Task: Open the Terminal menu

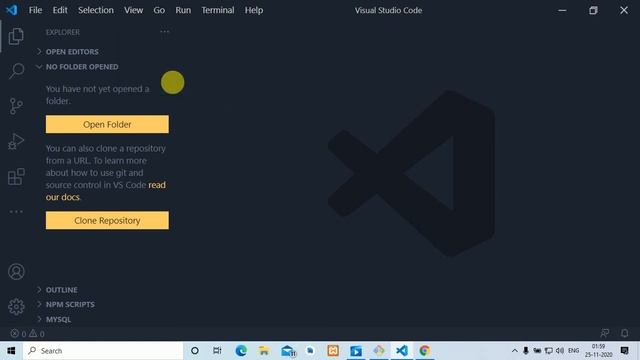Action: tap(218, 10)
